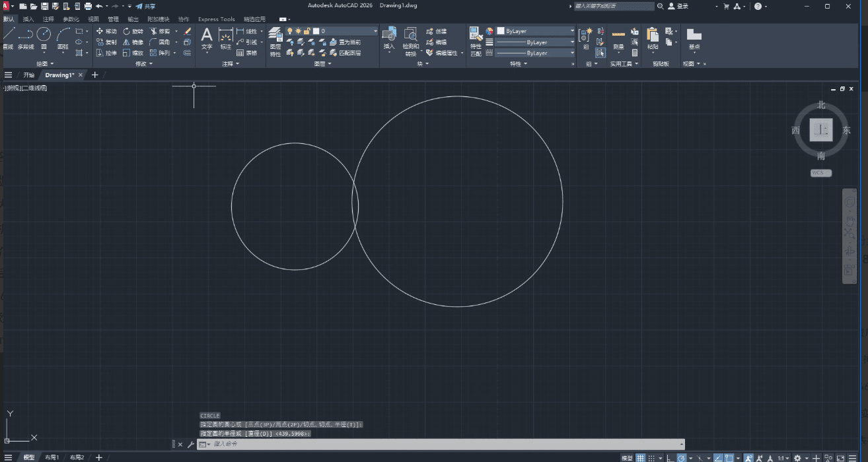868x462 pixels.
Task: Click the Undo arrow in quick access toolbar
Action: pyautogui.click(x=98, y=6)
